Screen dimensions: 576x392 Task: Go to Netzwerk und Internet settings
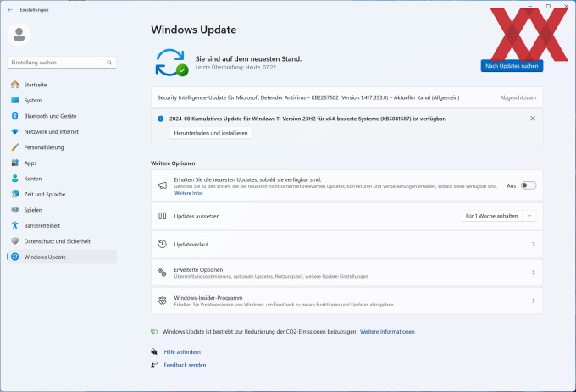click(x=62, y=131)
